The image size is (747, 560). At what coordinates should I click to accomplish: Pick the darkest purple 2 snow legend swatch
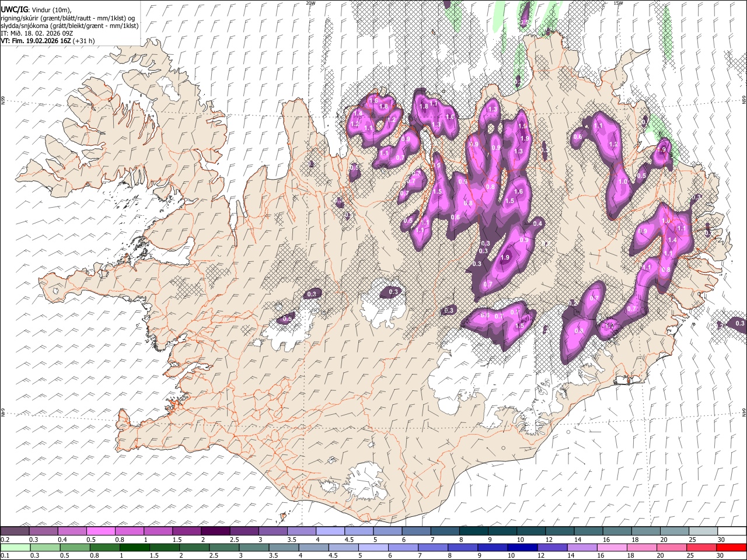(215, 531)
